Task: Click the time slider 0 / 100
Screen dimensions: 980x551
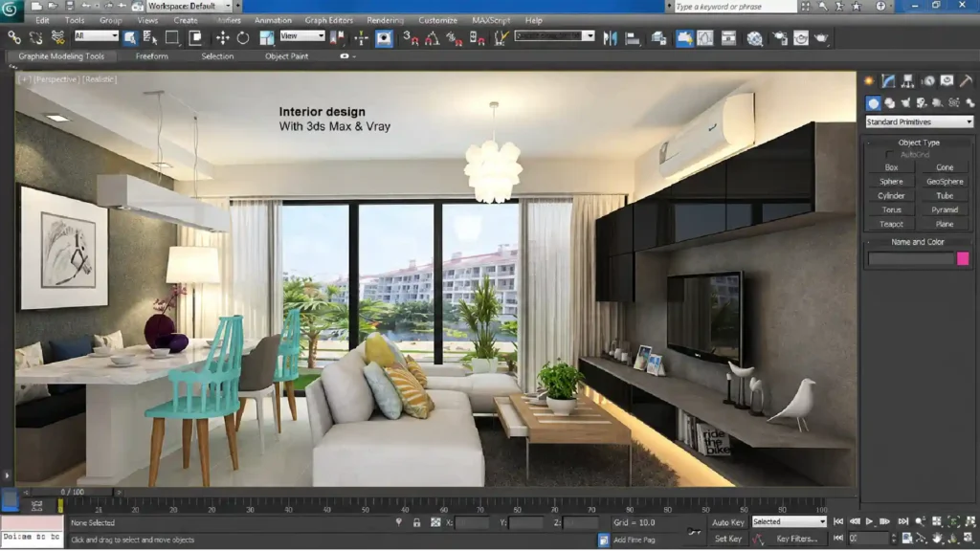Action: click(x=72, y=493)
